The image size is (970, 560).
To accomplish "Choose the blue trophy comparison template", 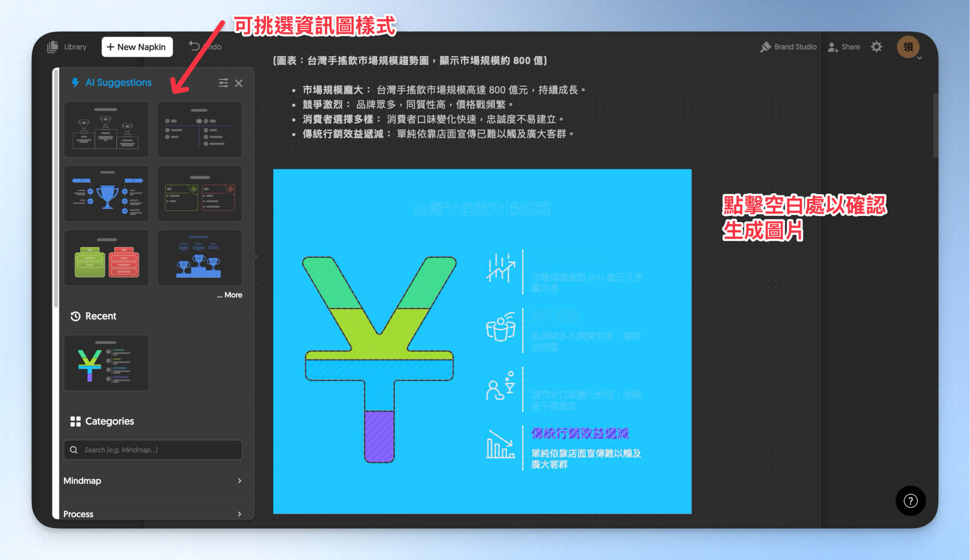I will tap(106, 193).
